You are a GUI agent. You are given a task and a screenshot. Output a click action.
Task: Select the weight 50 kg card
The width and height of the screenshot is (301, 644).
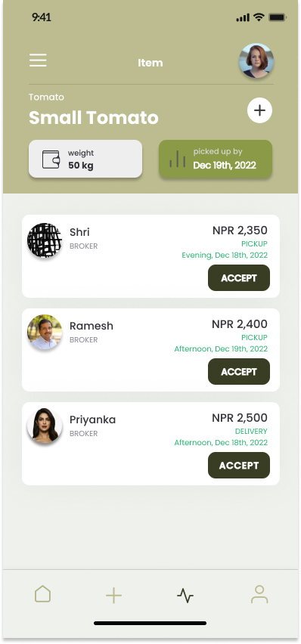[x=85, y=159]
